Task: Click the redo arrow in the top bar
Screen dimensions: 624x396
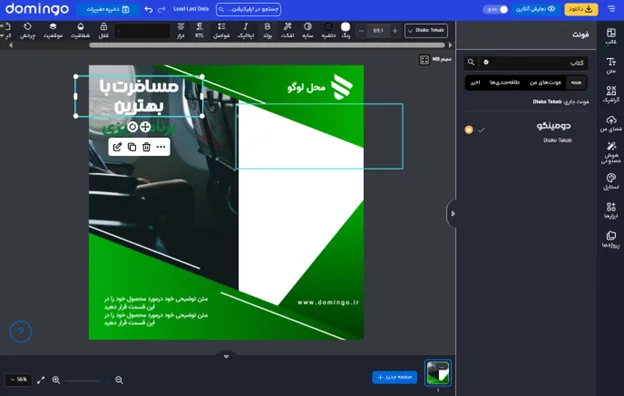Action: click(x=162, y=9)
